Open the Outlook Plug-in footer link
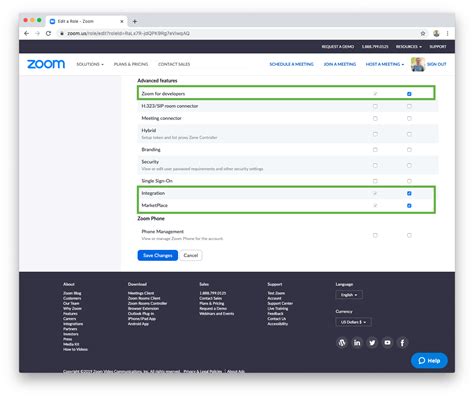 [x=141, y=314]
